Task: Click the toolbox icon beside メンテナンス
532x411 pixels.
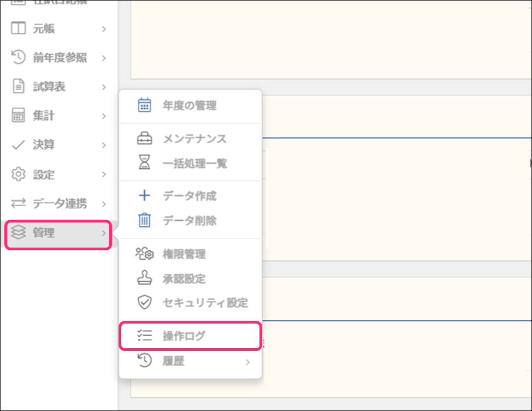Action: pyautogui.click(x=144, y=139)
